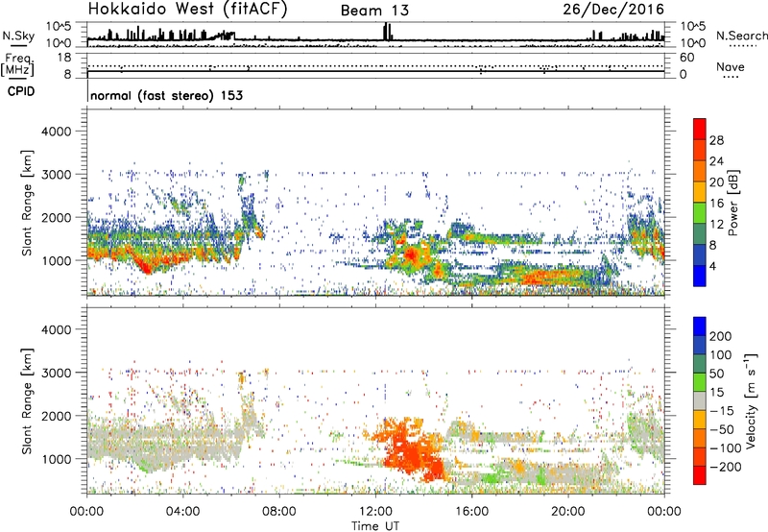Click the 'Beam 13' label
This screenshot has width=768, height=532.
tap(374, 11)
